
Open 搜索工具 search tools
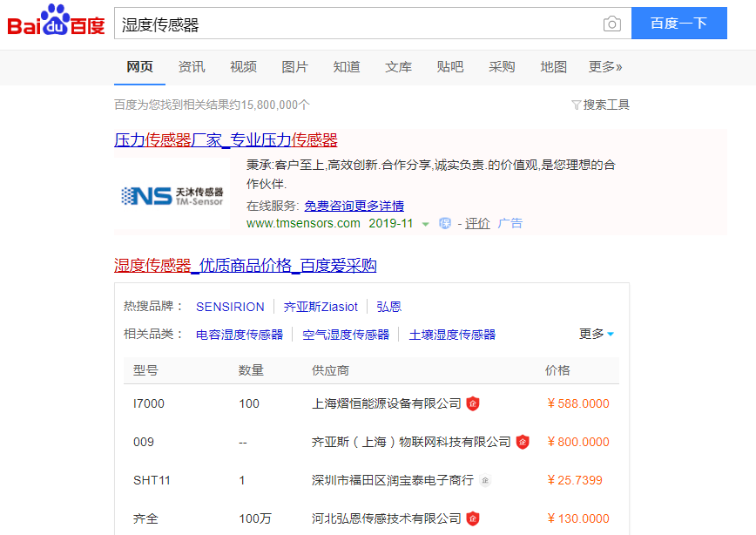click(606, 105)
